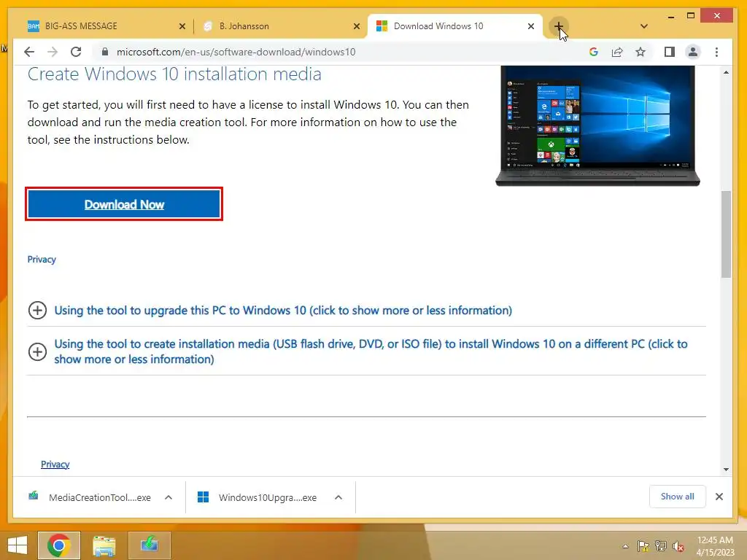
Task: Open the tab search chevron
Action: pos(644,26)
